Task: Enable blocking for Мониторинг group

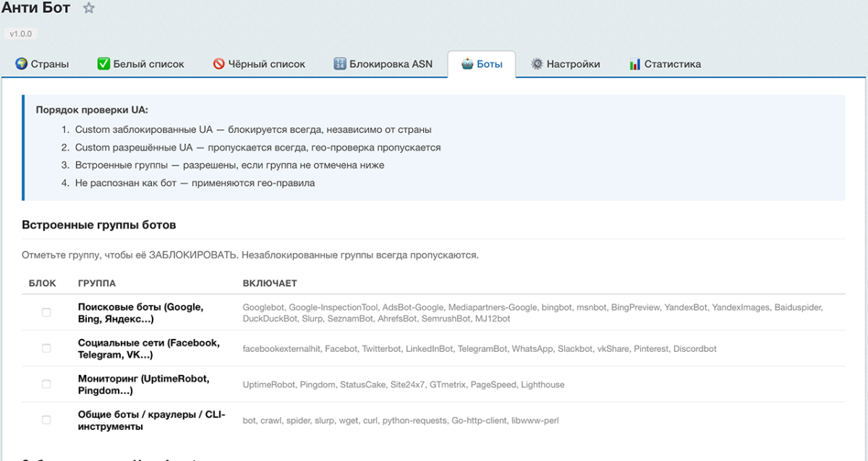Action: (x=46, y=384)
